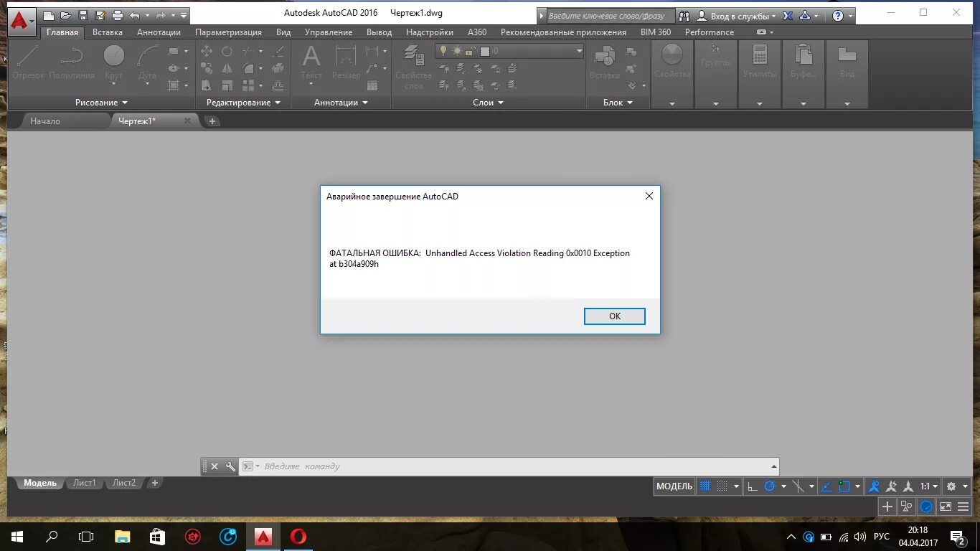Open the Вход в службы sign-in dropdown

(x=737, y=16)
